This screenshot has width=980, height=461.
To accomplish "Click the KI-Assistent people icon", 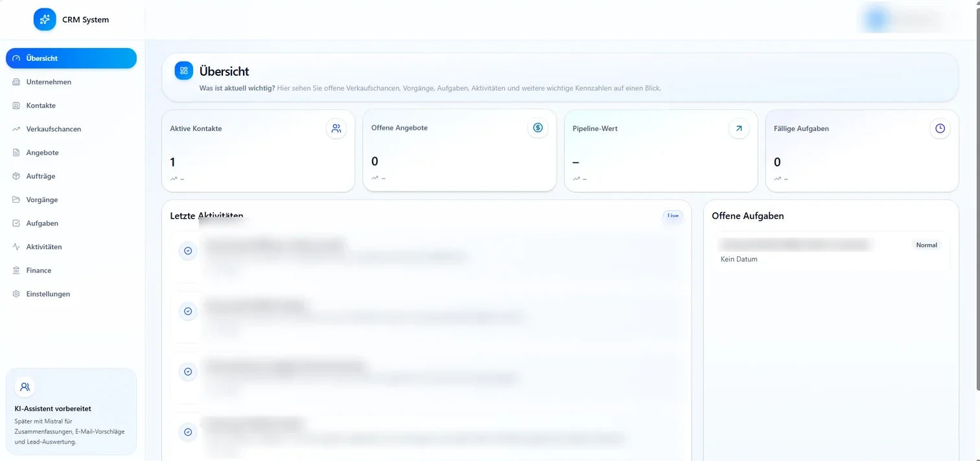I will click(x=25, y=387).
